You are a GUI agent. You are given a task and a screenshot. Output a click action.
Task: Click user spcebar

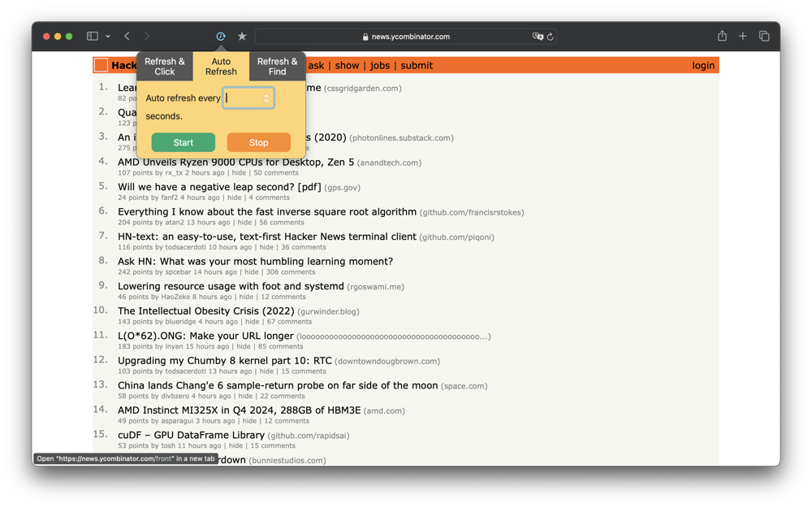pos(178,272)
